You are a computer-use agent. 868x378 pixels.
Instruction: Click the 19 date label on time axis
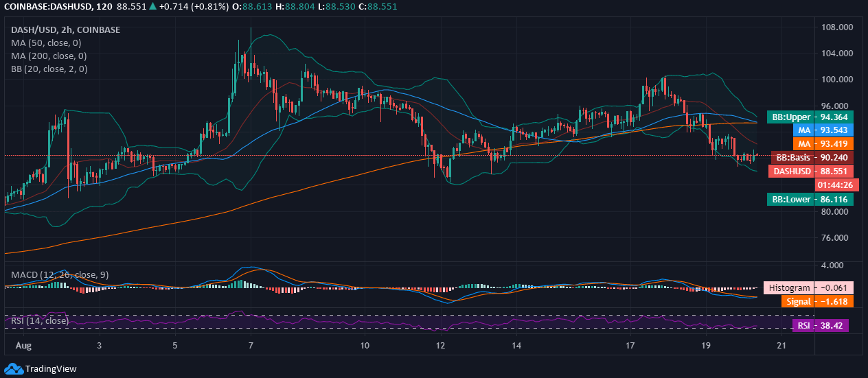[705, 344]
